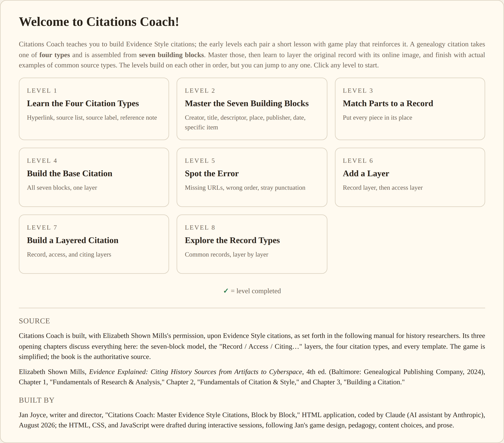Open Level 1 Learn the Four Citation Types
504x443 pixels.
(x=94, y=109)
